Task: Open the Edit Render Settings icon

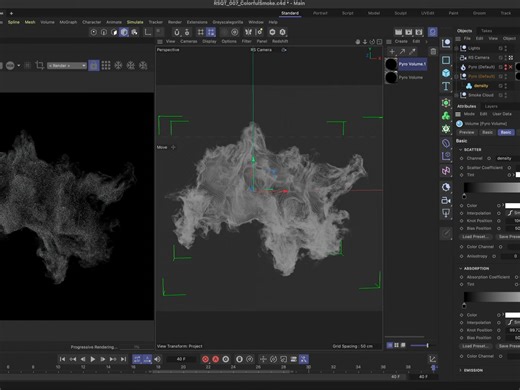Action: point(419,32)
